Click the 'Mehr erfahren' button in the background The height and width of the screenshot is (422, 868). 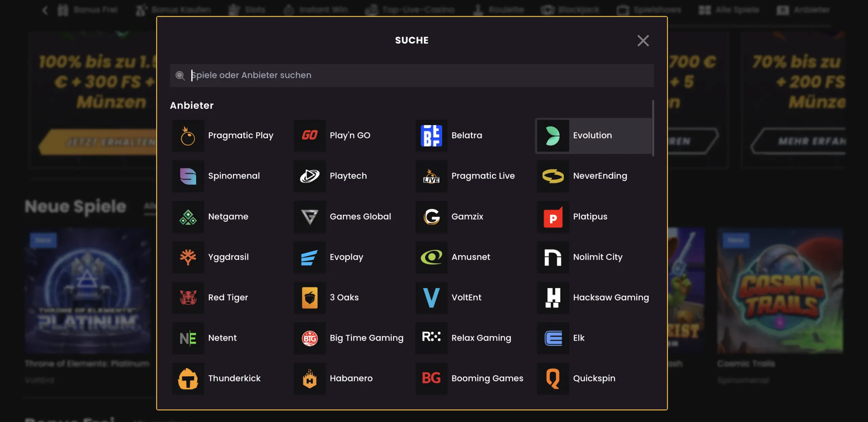click(x=798, y=141)
